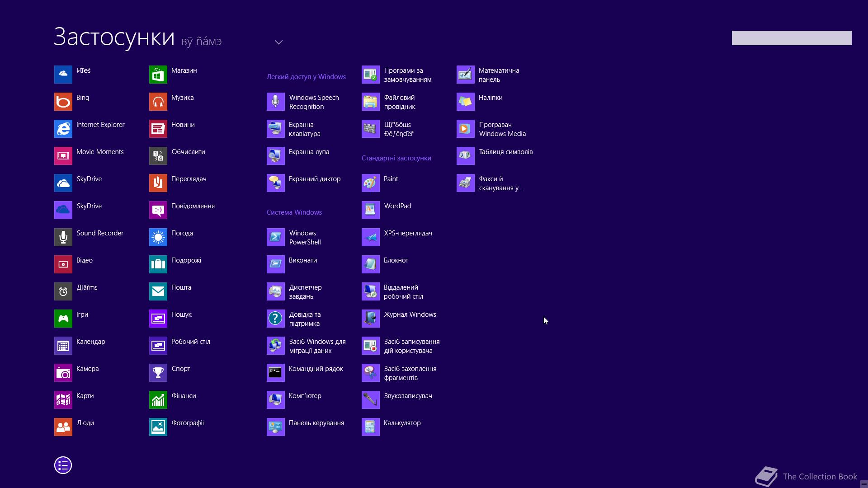Select the 'Математична панель' label
Viewport: 868px width, 488px height.
(x=499, y=75)
